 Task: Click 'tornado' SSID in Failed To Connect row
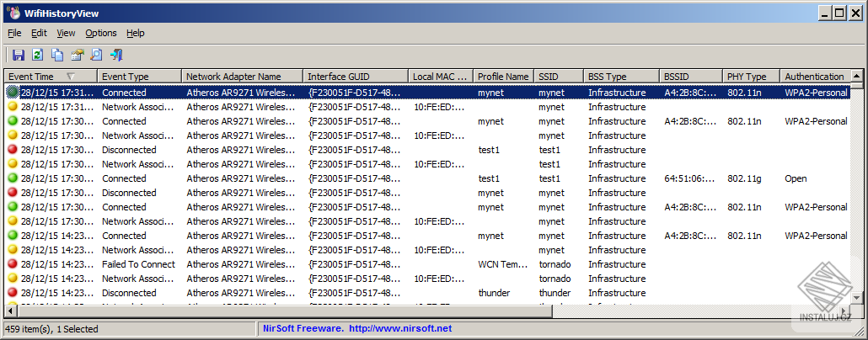pos(555,264)
